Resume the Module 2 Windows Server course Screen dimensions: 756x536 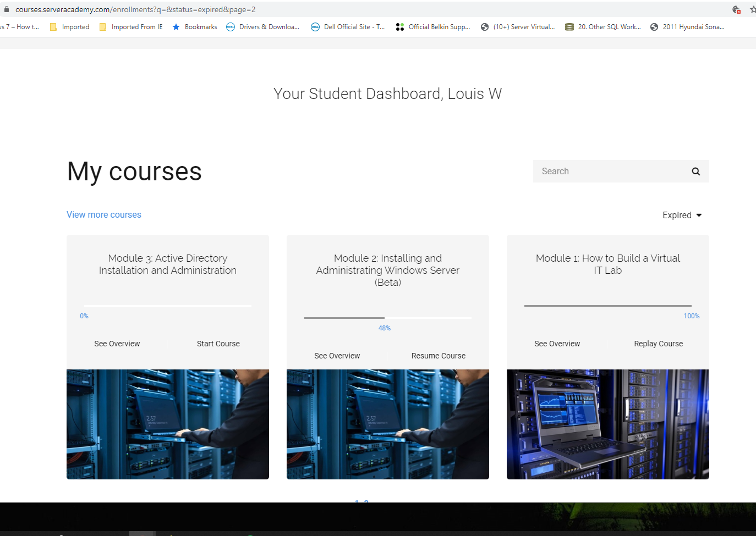pos(438,356)
